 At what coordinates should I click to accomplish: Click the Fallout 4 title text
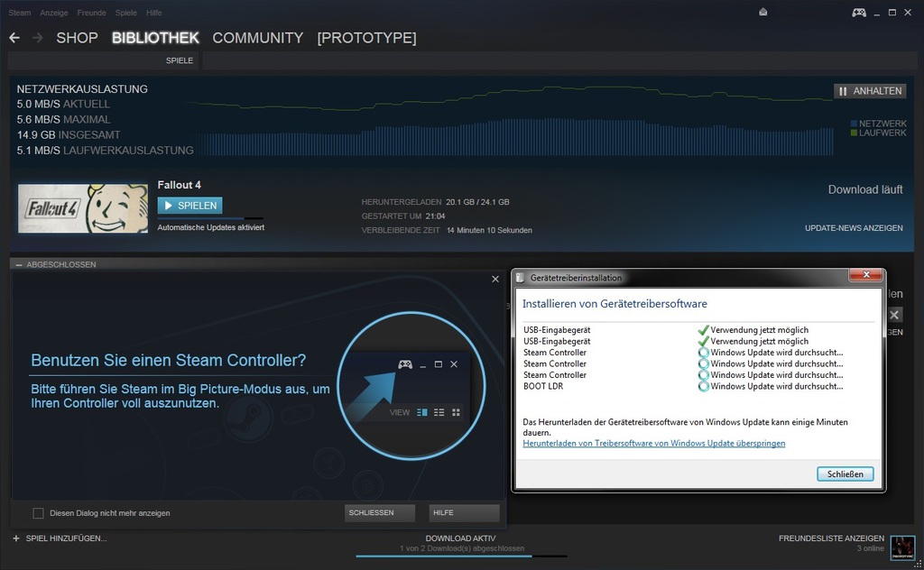click(x=180, y=185)
